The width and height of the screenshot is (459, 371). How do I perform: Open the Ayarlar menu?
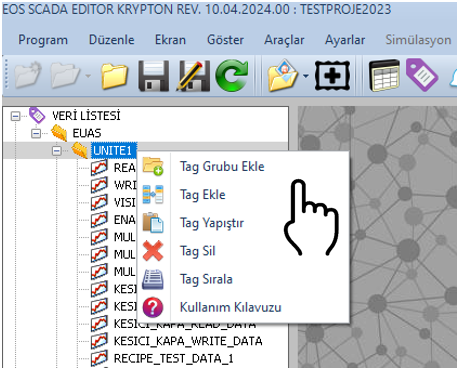point(345,40)
